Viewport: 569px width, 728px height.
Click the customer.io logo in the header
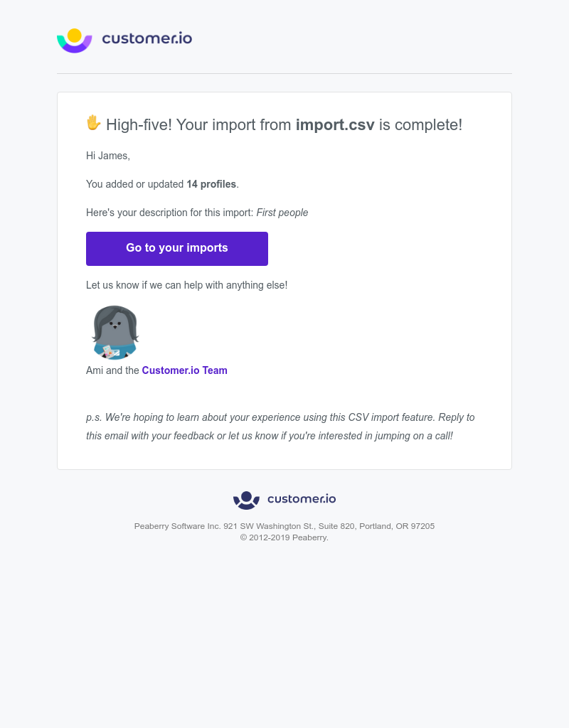pos(124,40)
